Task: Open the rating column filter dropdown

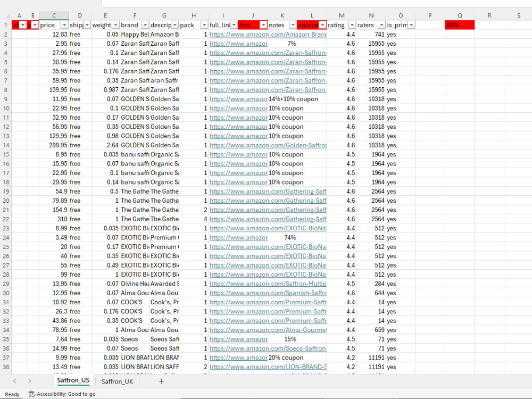Action: (352, 25)
